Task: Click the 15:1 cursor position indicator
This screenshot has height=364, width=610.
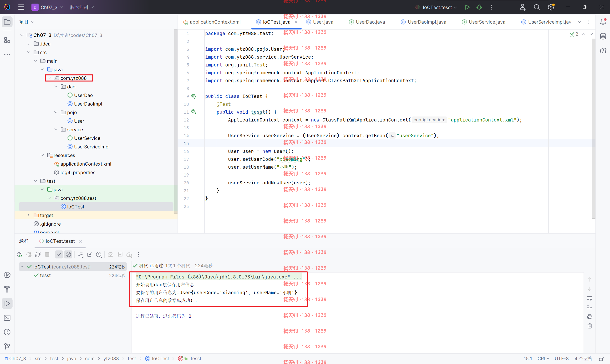Action: (528, 359)
